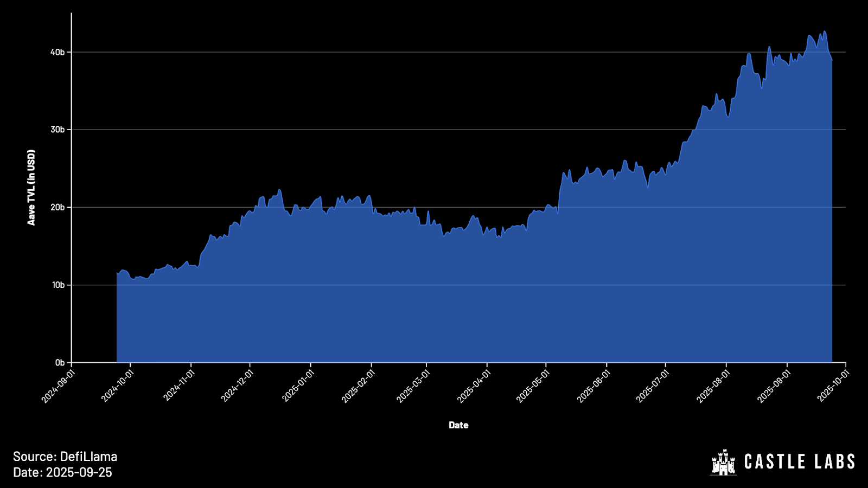Select the 2025-03-01 date tick label
868x488 pixels.
413,386
